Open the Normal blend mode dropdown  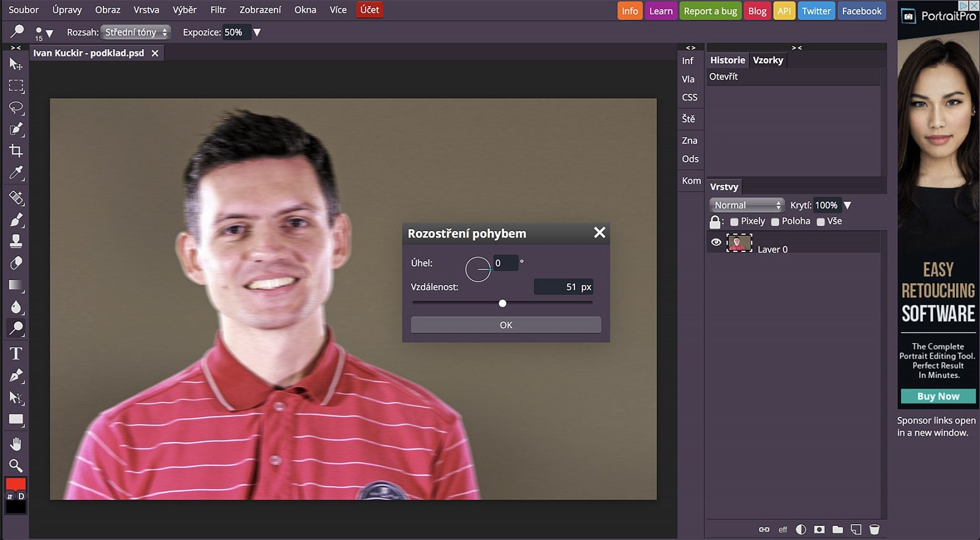coord(747,205)
